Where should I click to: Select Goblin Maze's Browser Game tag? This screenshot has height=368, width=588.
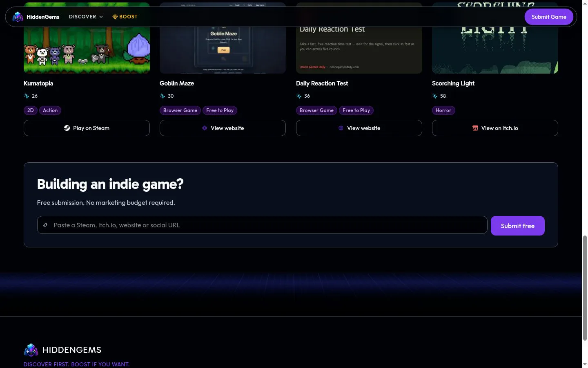tap(180, 110)
